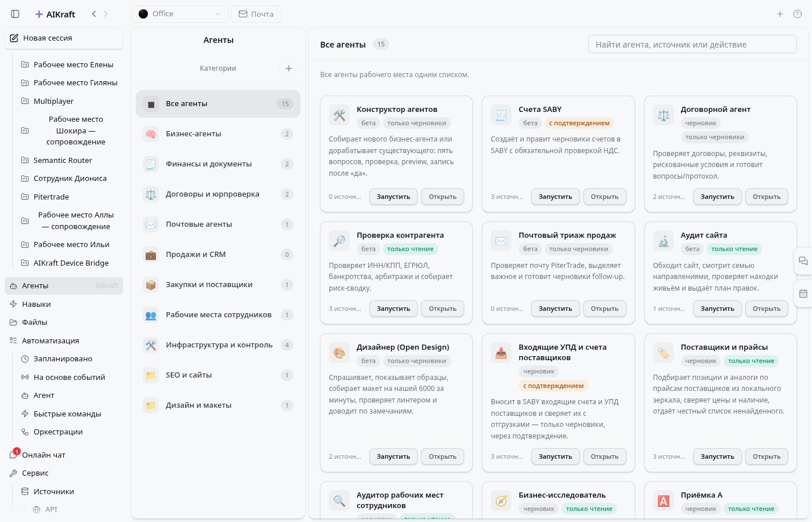Select Закупки и поставщики category
This screenshot has width=812, height=522.
[218, 285]
